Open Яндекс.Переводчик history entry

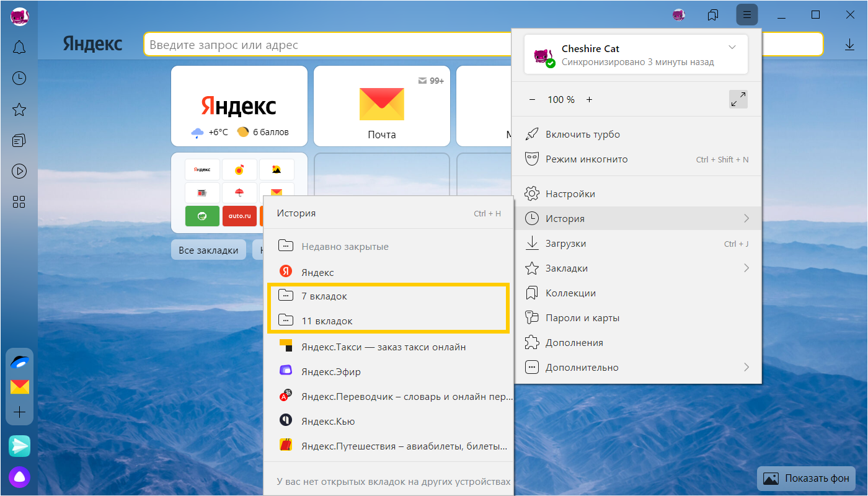tap(389, 396)
